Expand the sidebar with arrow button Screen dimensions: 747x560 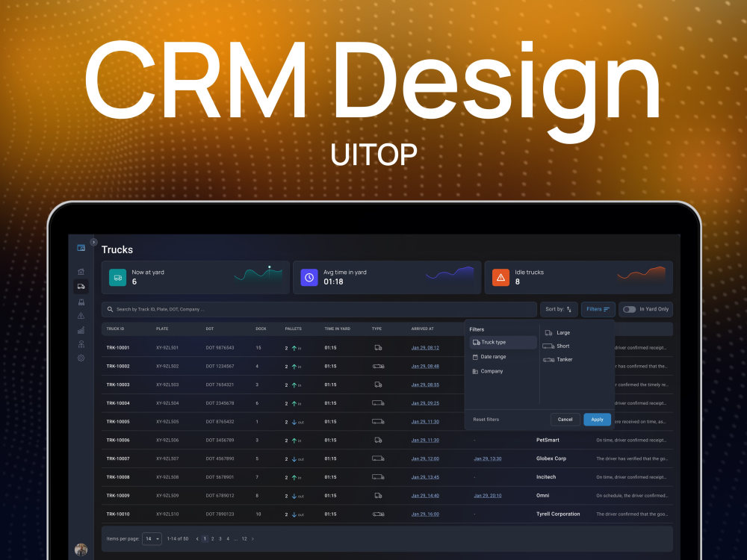click(93, 242)
